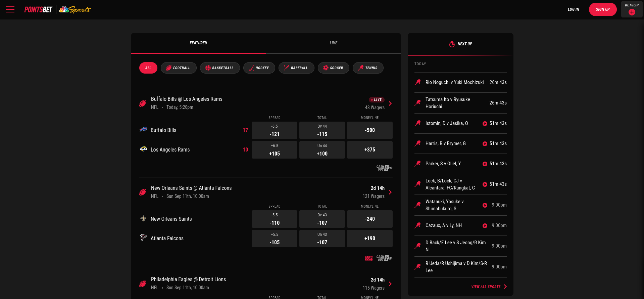
Task: Click football icon beside Eagles @ Lions
Action: point(143,284)
